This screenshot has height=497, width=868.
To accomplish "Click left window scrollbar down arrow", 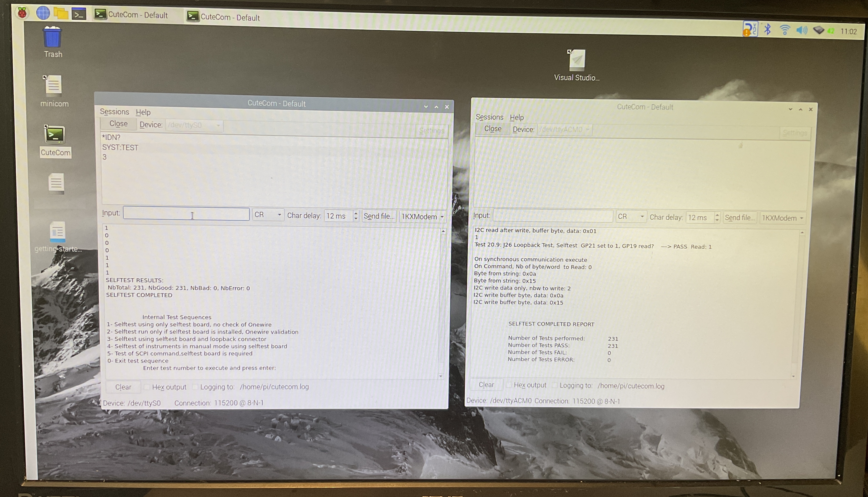I will coord(441,376).
